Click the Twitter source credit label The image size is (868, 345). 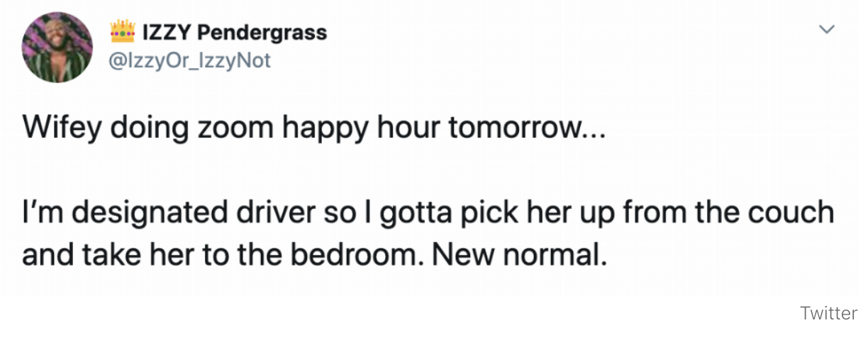click(829, 313)
